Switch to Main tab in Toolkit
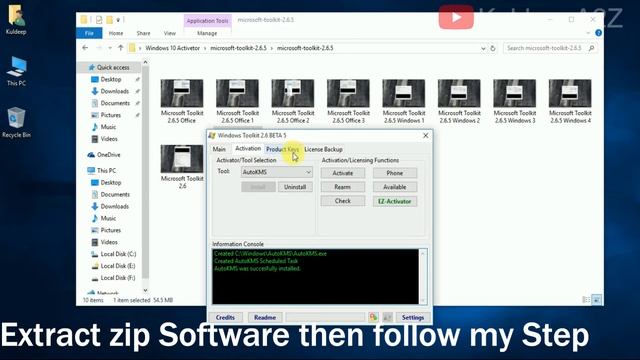This screenshot has width=640, height=360. point(219,149)
